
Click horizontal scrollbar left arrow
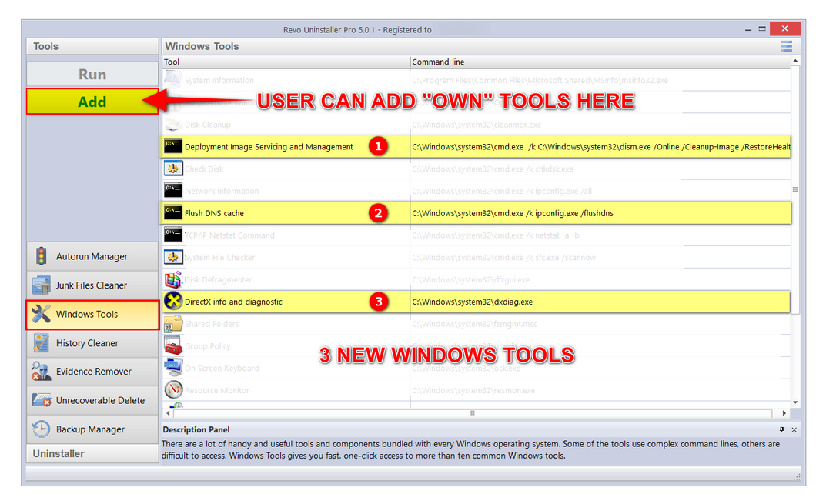click(x=168, y=413)
